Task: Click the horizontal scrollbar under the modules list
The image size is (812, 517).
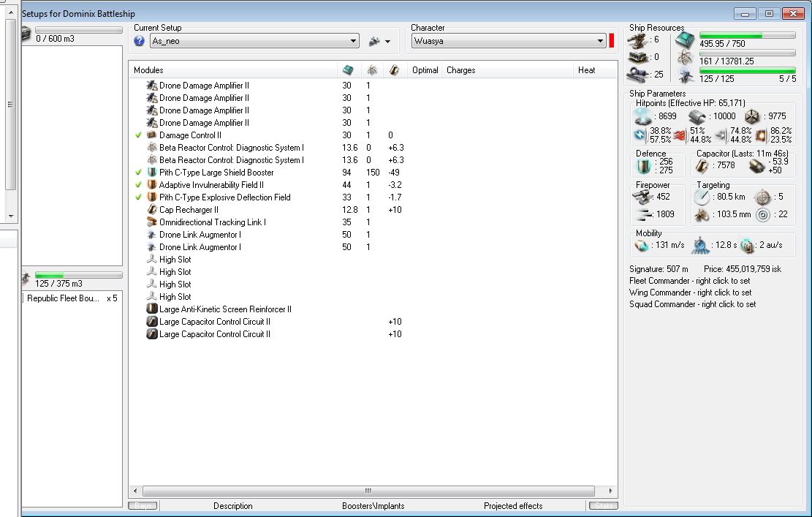Action: 368,491
